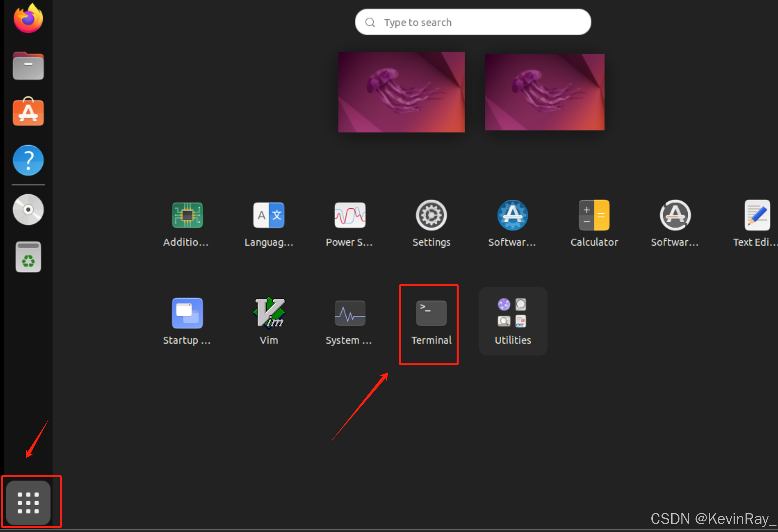
Task: Open the Files manager in dock
Action: pos(28,65)
